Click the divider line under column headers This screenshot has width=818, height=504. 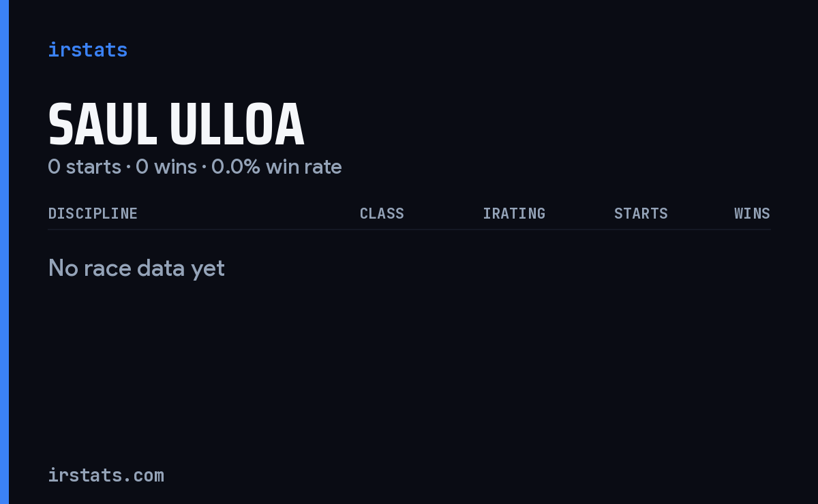click(409, 230)
